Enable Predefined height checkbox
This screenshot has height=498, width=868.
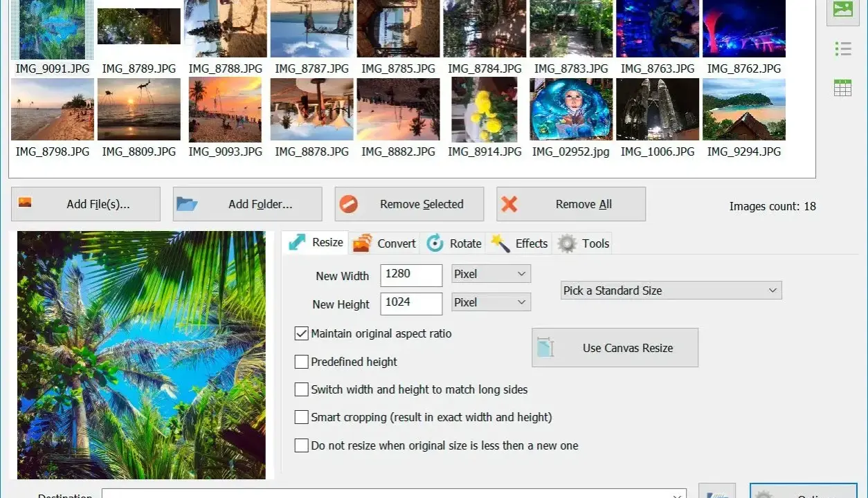click(301, 362)
